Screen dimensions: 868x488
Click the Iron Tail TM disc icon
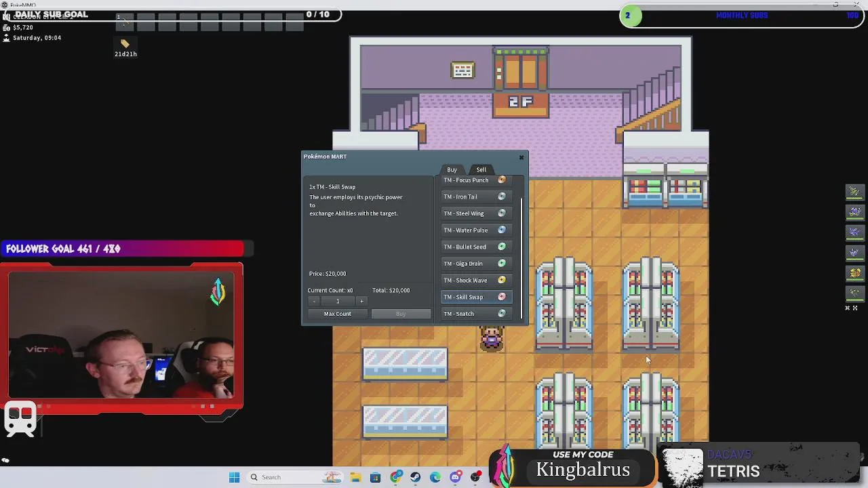click(502, 197)
